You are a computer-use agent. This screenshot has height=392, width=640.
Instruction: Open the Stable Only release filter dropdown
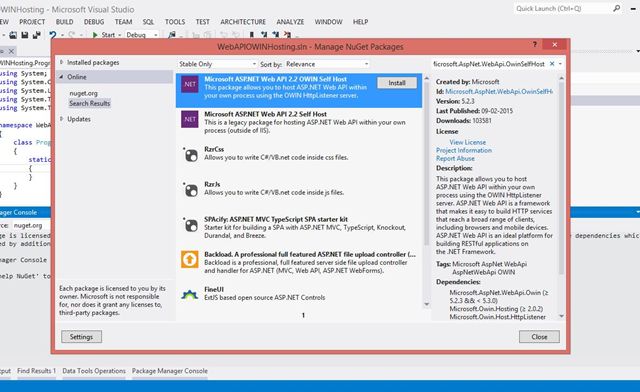[x=217, y=64]
